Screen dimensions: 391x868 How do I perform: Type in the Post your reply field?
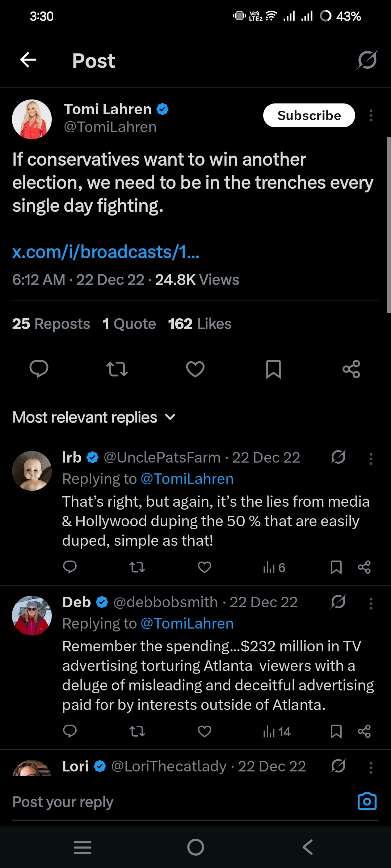tap(174, 802)
